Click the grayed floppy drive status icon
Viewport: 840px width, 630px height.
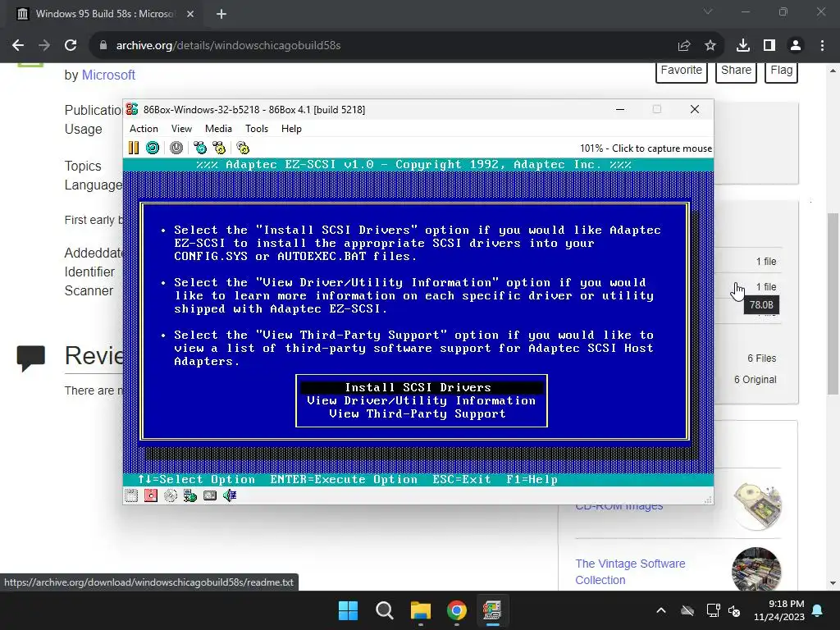pyautogui.click(x=131, y=495)
